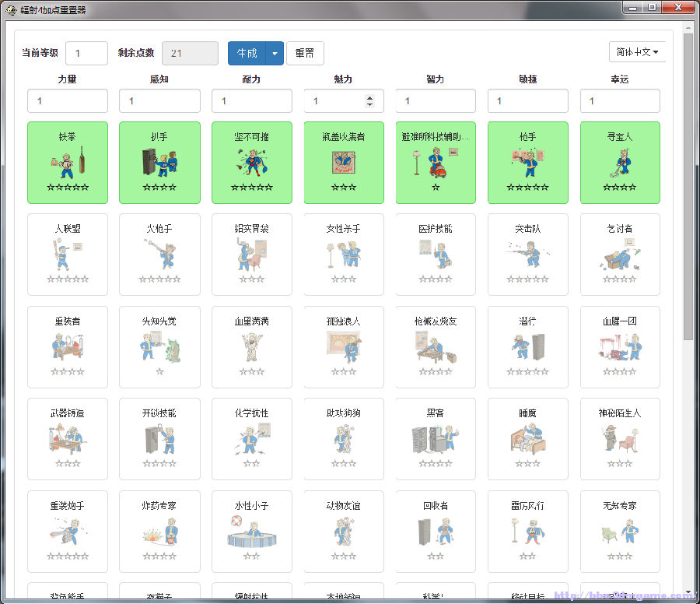Image resolution: width=700 pixels, height=604 pixels.
Task: Toggle the green 枪手 (Gunslinger) perk card
Action: (x=527, y=162)
